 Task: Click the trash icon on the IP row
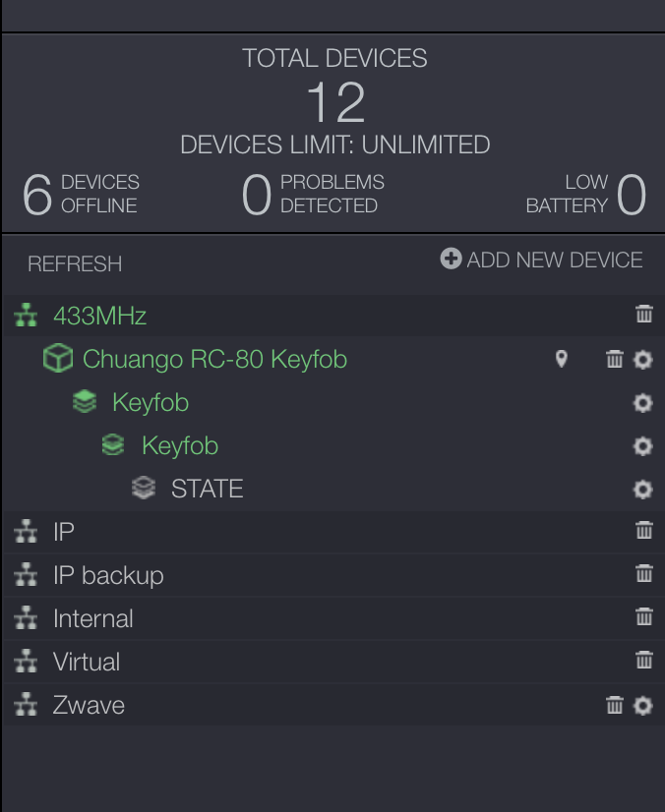click(644, 532)
